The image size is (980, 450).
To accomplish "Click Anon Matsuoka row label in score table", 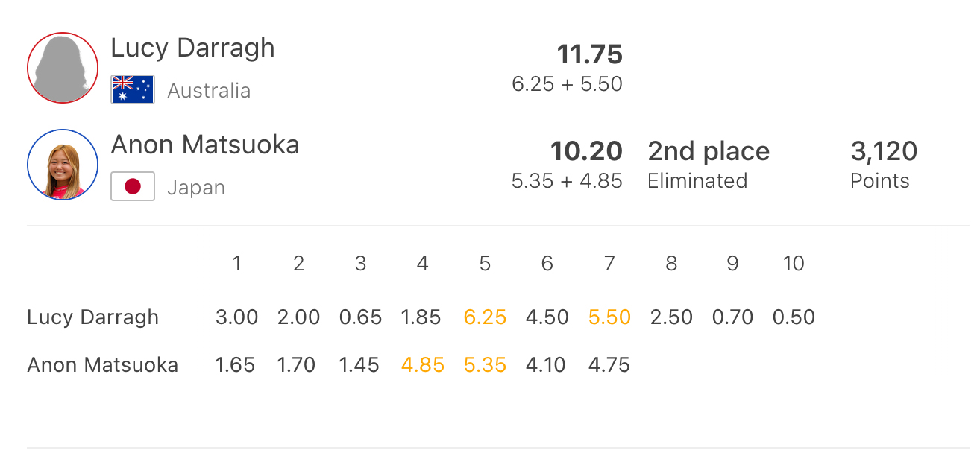I will point(102,365).
